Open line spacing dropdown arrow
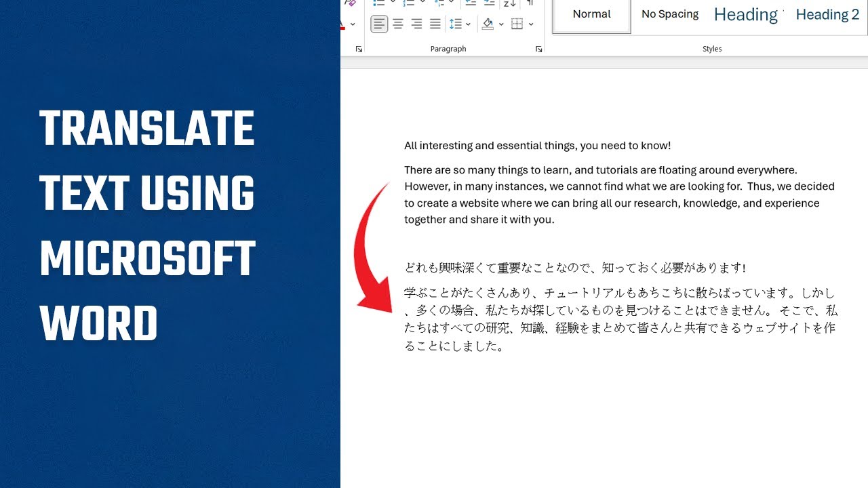The width and height of the screenshot is (868, 488). point(468,24)
